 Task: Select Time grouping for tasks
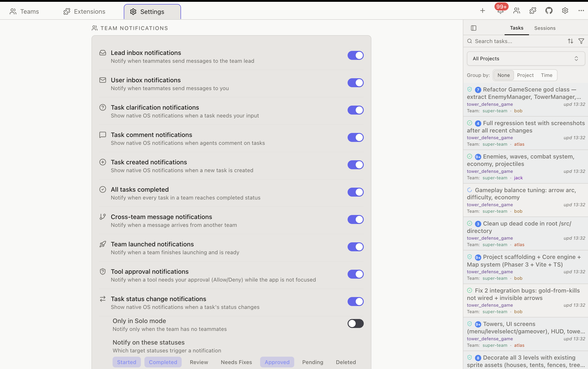click(547, 75)
